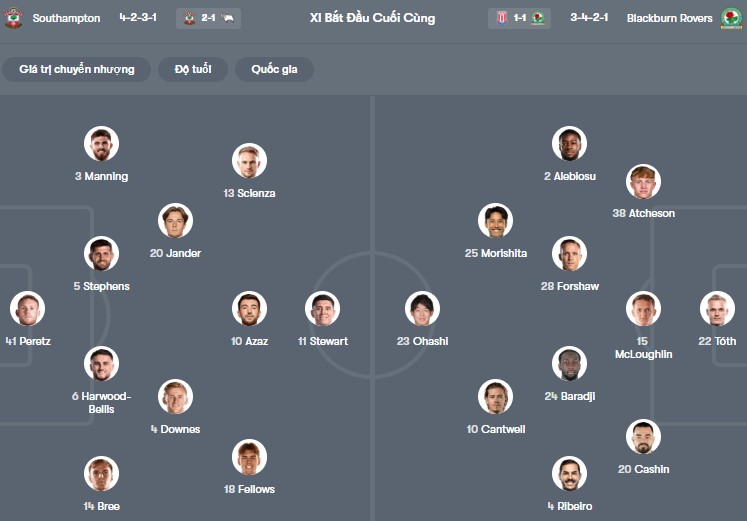The image size is (747, 521).
Task: Open goalkeeper Tóth's player avatar
Action: [x=717, y=309]
